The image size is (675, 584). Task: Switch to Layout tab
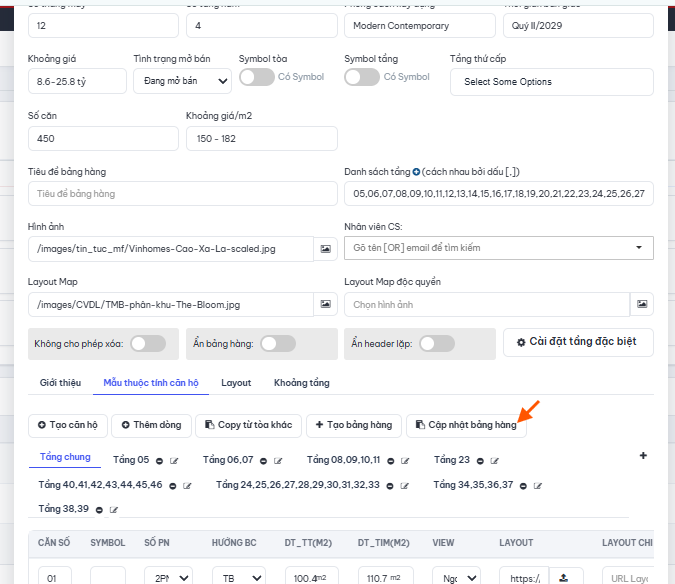[236, 383]
